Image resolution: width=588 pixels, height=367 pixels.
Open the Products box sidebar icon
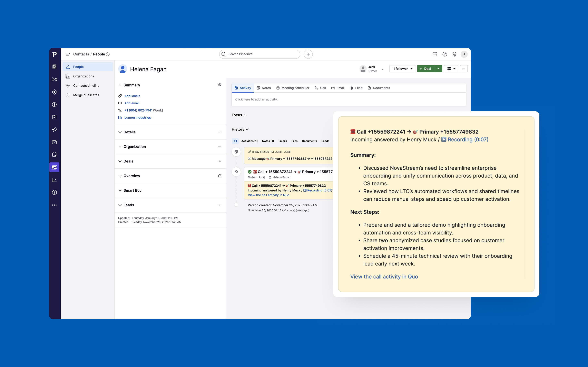[x=55, y=192]
